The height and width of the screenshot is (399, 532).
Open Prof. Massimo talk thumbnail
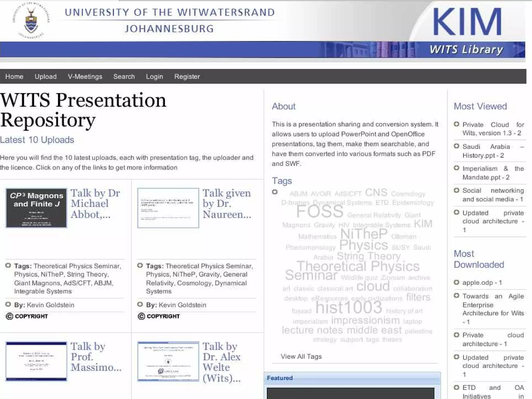tap(36, 361)
